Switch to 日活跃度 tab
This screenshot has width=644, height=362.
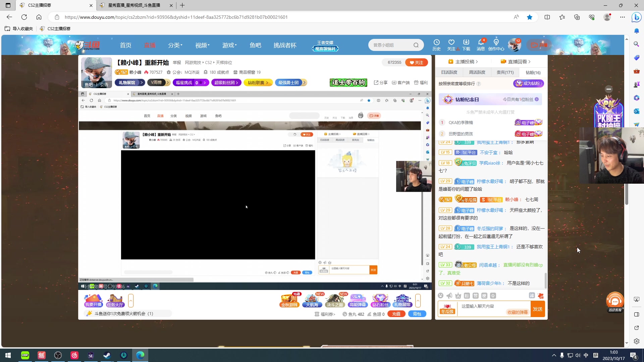[x=449, y=72]
